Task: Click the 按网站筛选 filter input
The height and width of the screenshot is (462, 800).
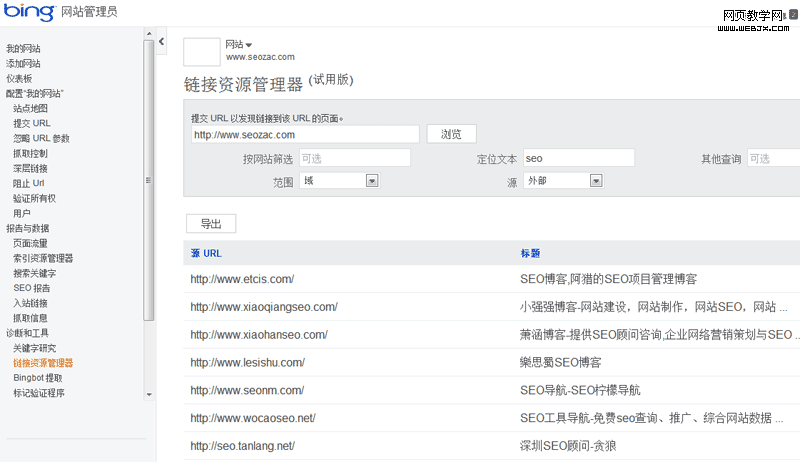Action: pyautogui.click(x=354, y=158)
